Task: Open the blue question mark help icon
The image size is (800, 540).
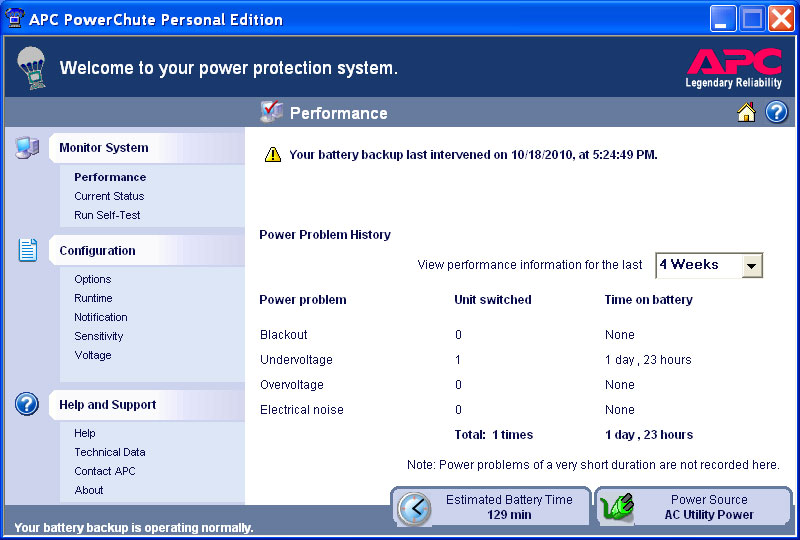Action: [x=777, y=113]
